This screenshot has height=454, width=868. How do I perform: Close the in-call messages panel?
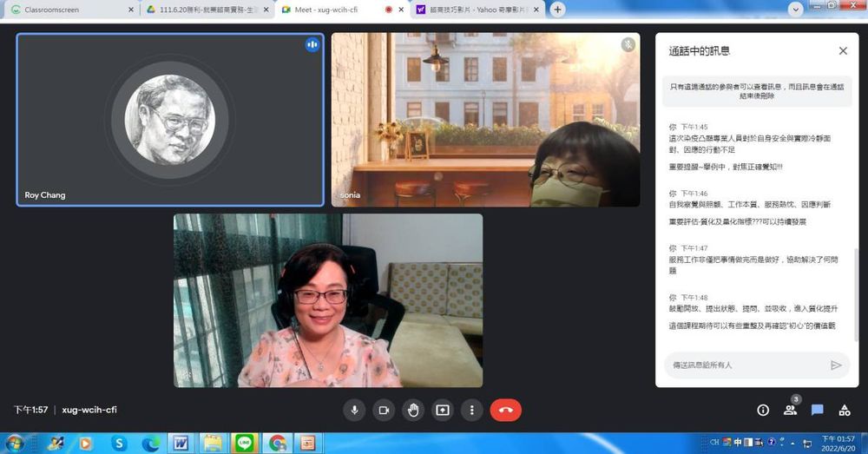(843, 51)
